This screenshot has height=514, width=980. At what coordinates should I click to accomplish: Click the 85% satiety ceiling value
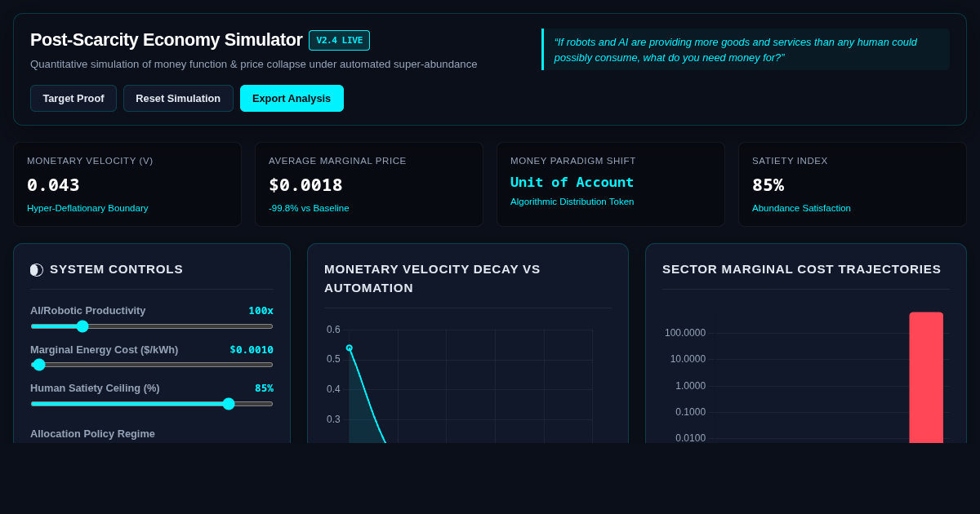pyautogui.click(x=264, y=388)
